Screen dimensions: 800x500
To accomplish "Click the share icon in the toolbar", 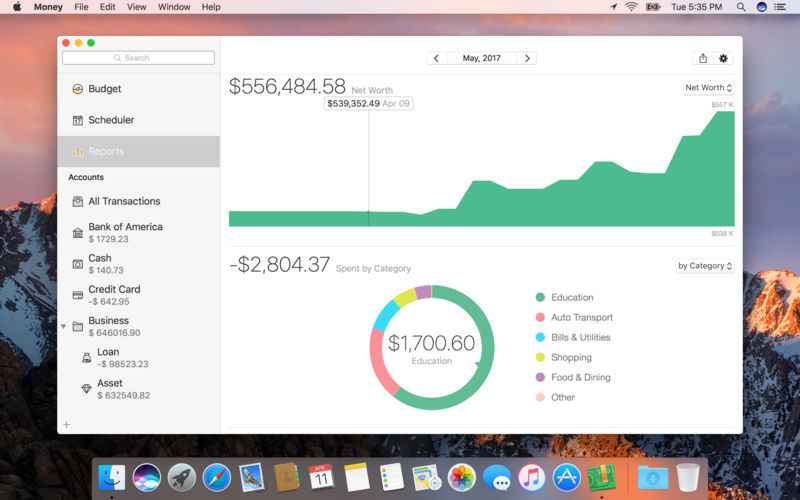I will point(703,58).
